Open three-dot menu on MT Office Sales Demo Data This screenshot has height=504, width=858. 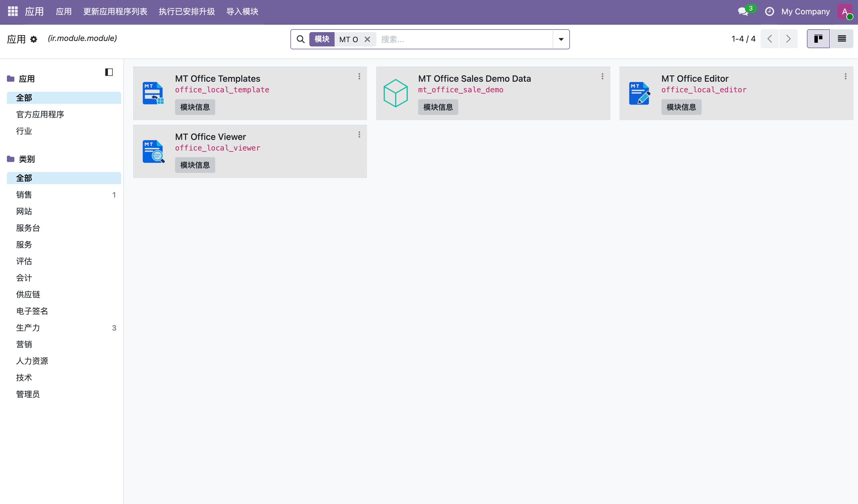602,76
